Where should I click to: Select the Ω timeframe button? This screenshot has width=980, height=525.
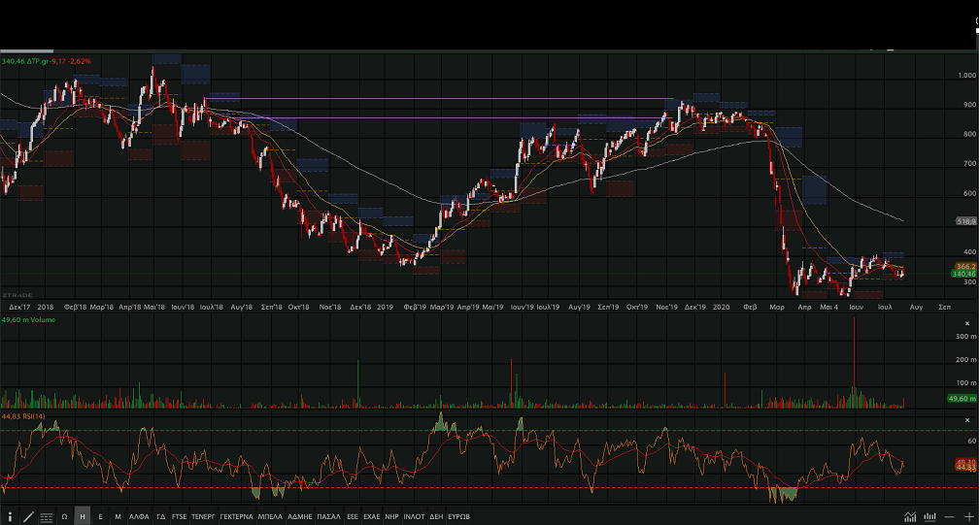64,516
